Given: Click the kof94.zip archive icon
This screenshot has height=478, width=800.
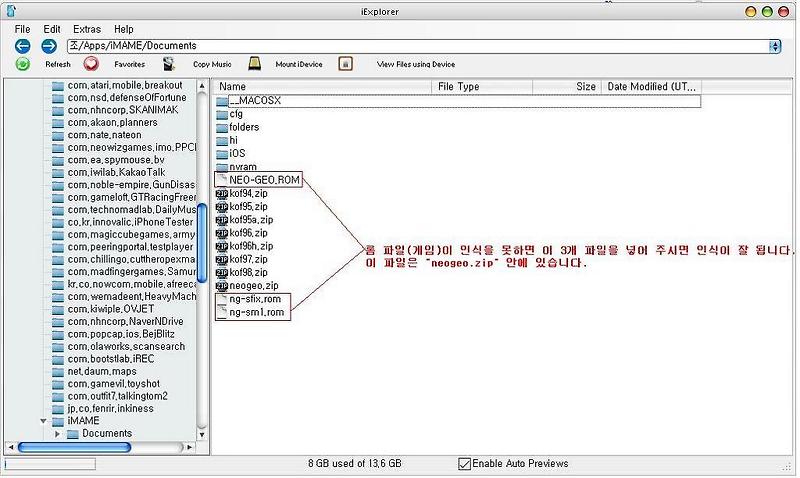Looking at the screenshot, I should [221, 194].
